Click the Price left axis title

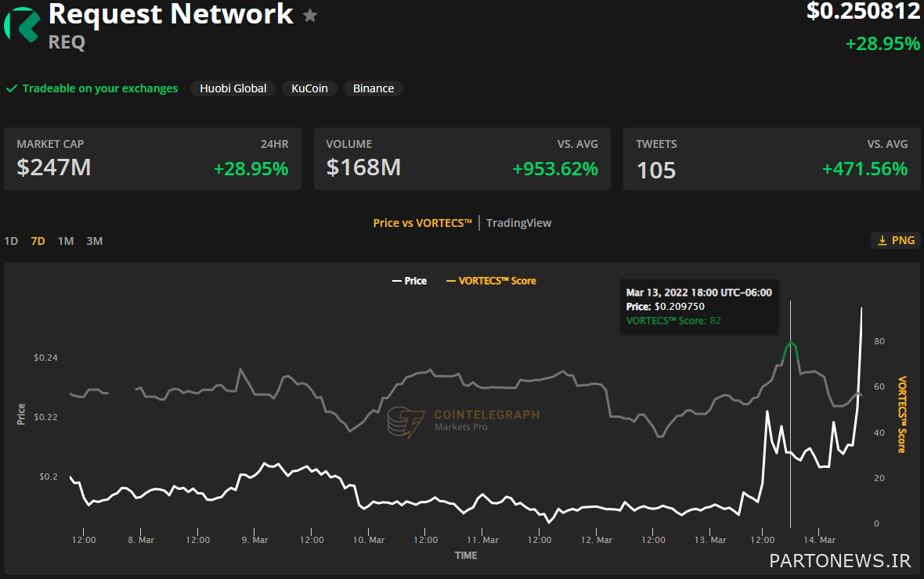click(x=21, y=414)
